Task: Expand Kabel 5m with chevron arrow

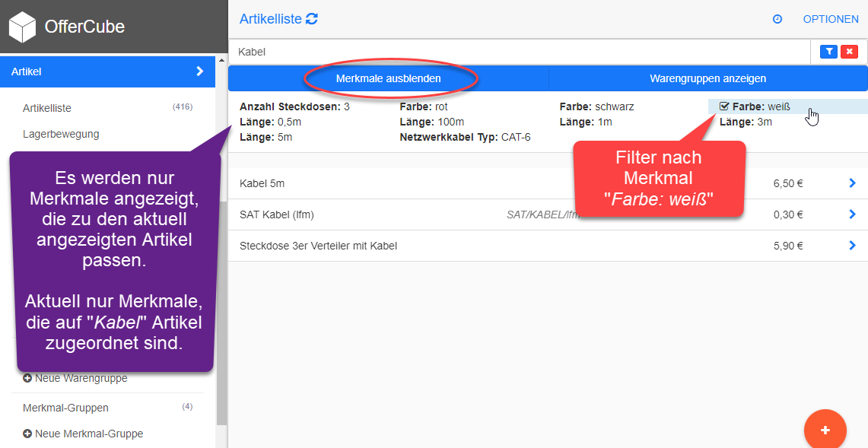Action: coord(853,183)
